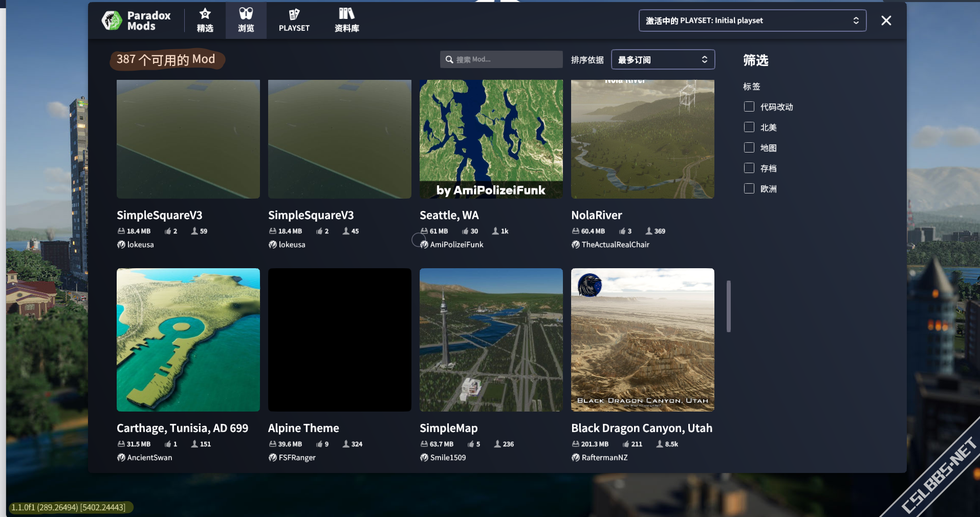Click the search magnifier icon

tap(449, 60)
